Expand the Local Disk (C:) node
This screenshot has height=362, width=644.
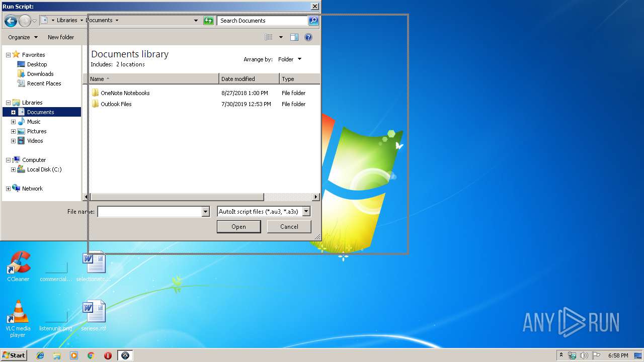pos(13,169)
